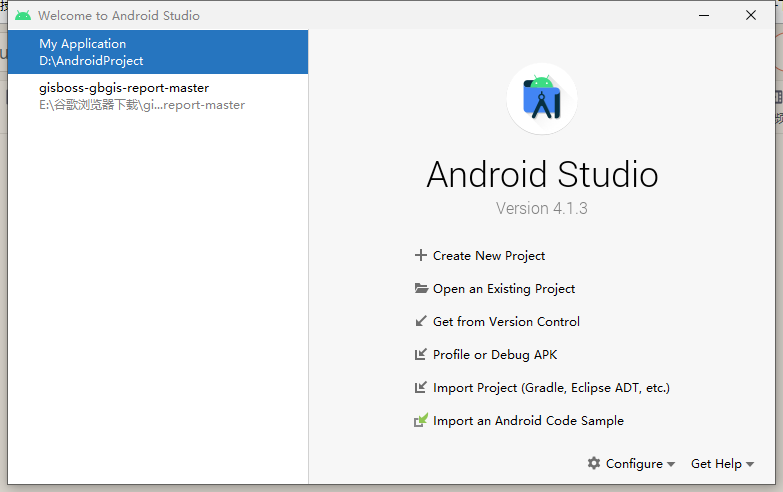Open recent project gisboss-gbgis-report-master
Screen dimensions: 783x492
(x=158, y=96)
